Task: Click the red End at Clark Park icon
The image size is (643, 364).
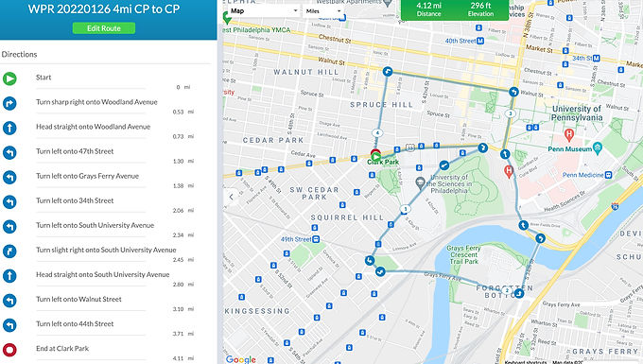Action: click(9, 350)
